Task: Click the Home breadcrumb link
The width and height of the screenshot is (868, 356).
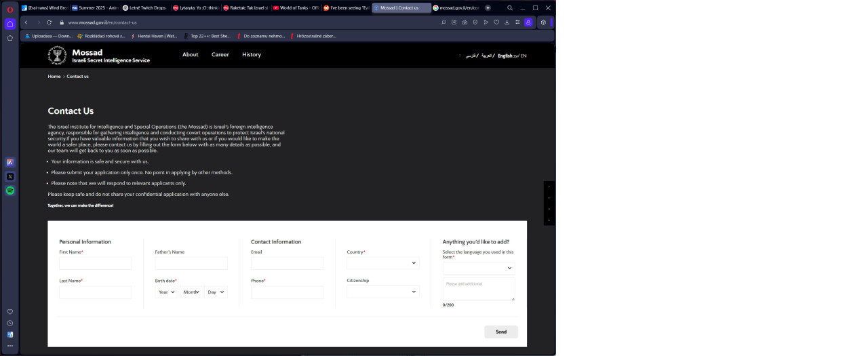Action: click(x=54, y=77)
